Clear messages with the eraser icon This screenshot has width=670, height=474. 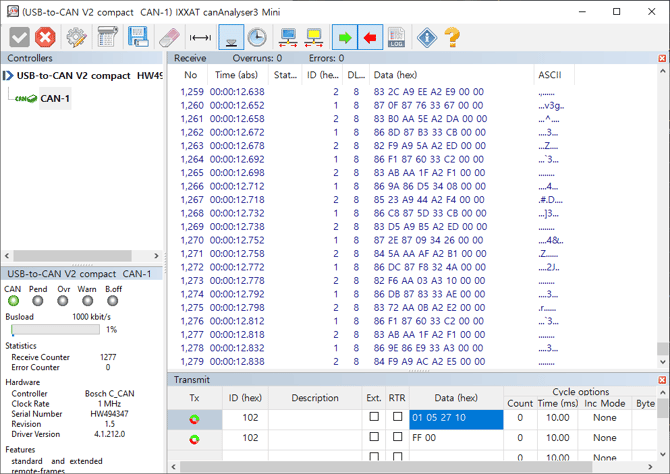coord(167,37)
